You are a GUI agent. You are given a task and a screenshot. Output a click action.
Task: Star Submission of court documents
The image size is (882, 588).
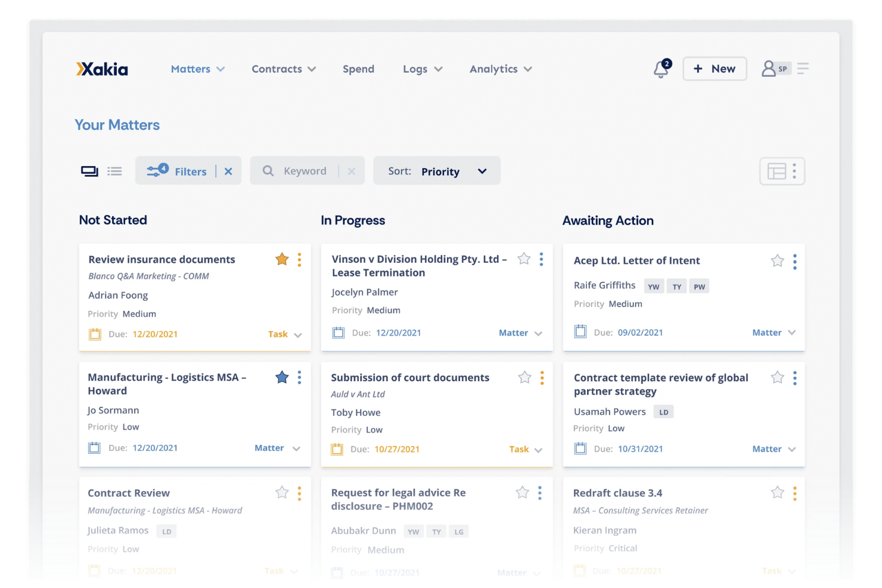[x=524, y=377]
